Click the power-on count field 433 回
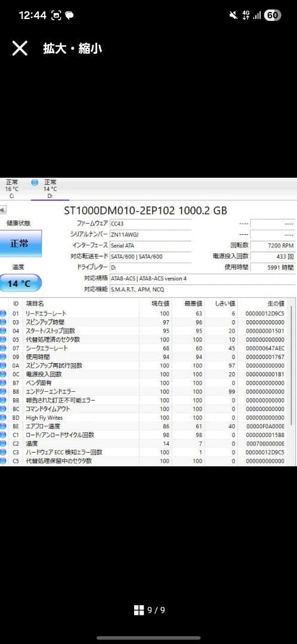The height and width of the screenshot is (644, 297). pos(273,256)
